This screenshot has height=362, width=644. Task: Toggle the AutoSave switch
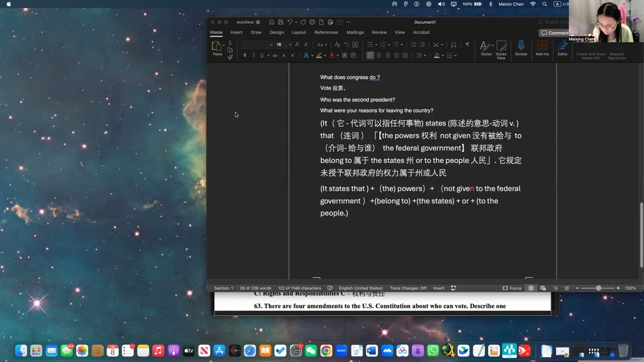tap(258, 22)
